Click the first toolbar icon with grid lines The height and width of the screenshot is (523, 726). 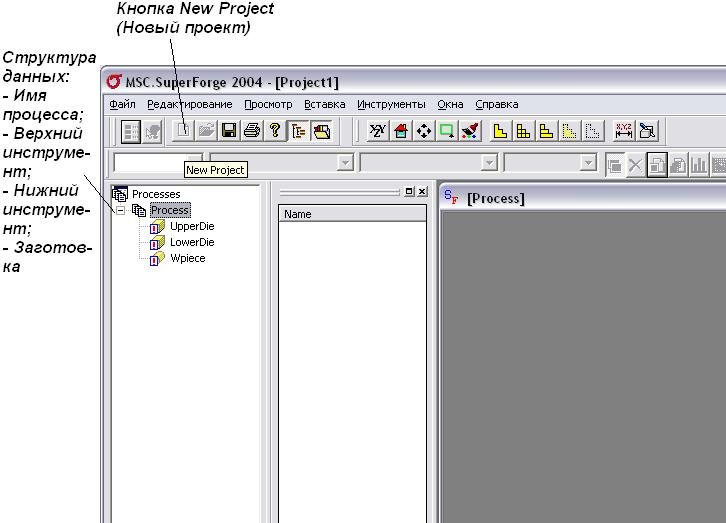tap(131, 131)
